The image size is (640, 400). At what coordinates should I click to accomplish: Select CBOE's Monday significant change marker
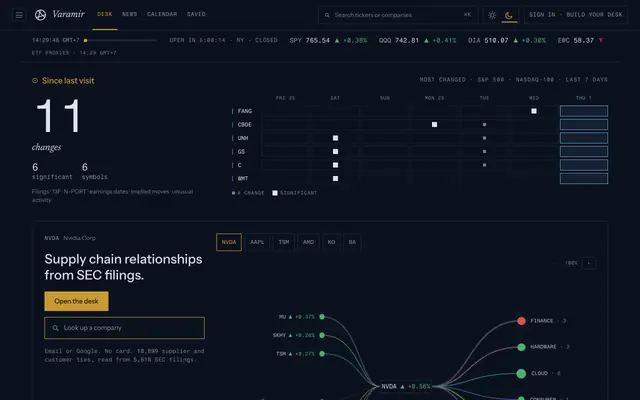coord(434,124)
